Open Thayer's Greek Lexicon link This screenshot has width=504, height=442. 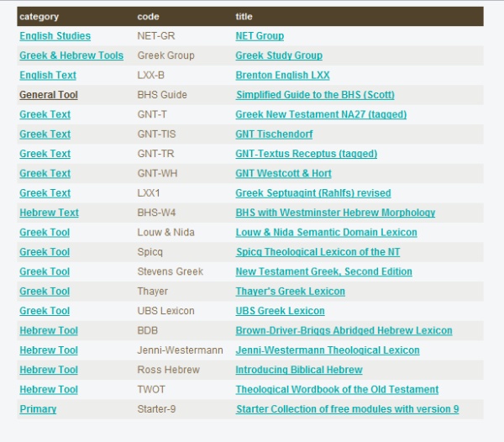pos(291,292)
